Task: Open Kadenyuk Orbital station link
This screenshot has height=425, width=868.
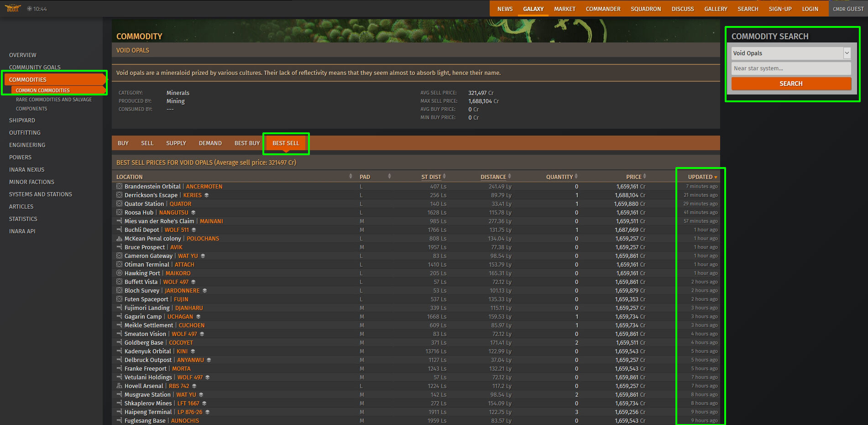Action: (x=148, y=351)
